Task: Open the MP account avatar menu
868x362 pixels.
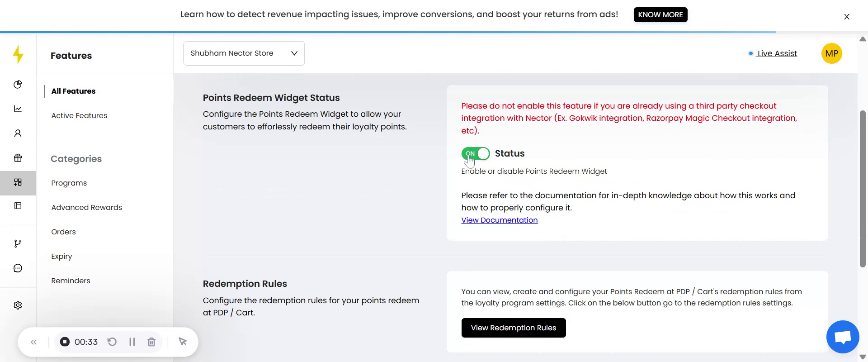Action: point(831,53)
